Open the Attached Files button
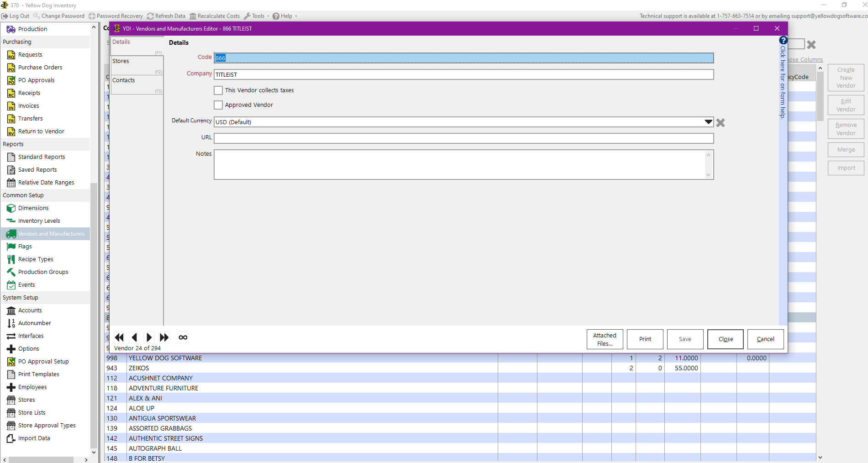Viewport: 868px width, 463px height. coord(605,339)
